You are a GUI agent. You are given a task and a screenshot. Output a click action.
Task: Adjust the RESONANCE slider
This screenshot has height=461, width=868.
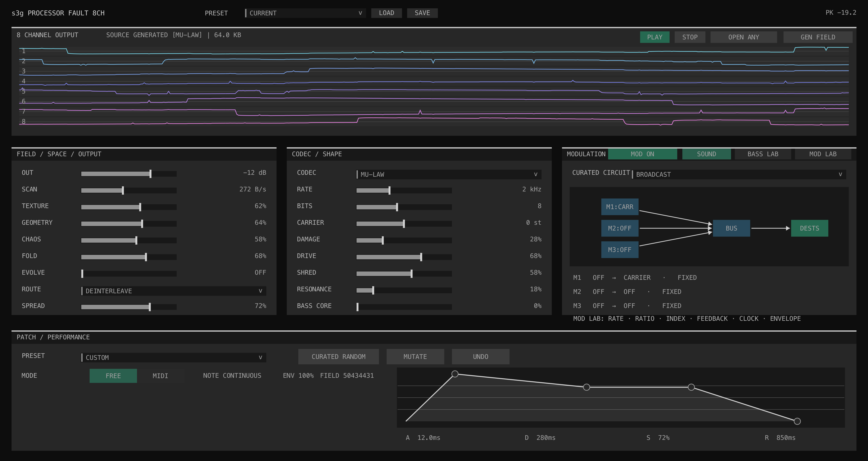[x=404, y=290]
